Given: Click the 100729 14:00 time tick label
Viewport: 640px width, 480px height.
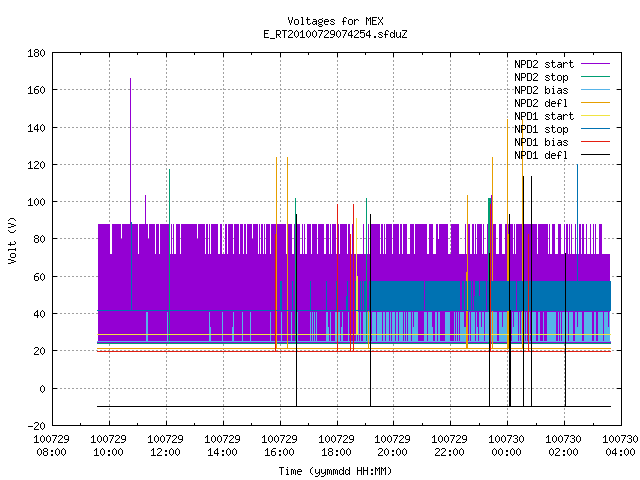Looking at the screenshot, I should 222,446.
